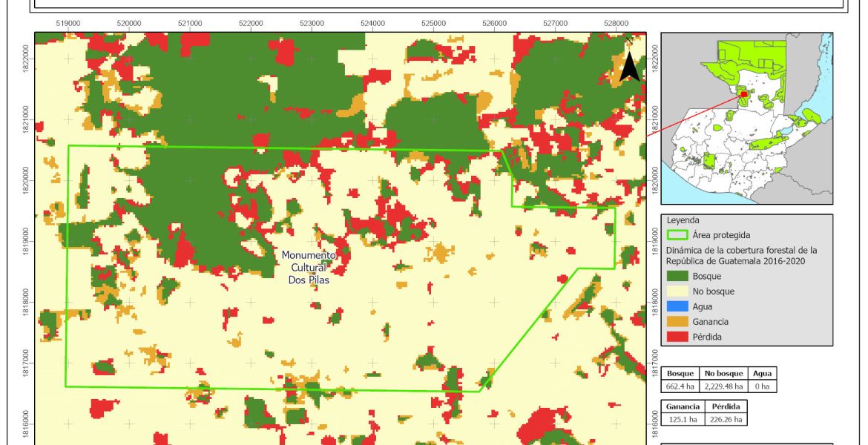Click the No bosque pale yellow swatch
Image resolution: width=868 pixels, height=445 pixels.
click(x=677, y=291)
